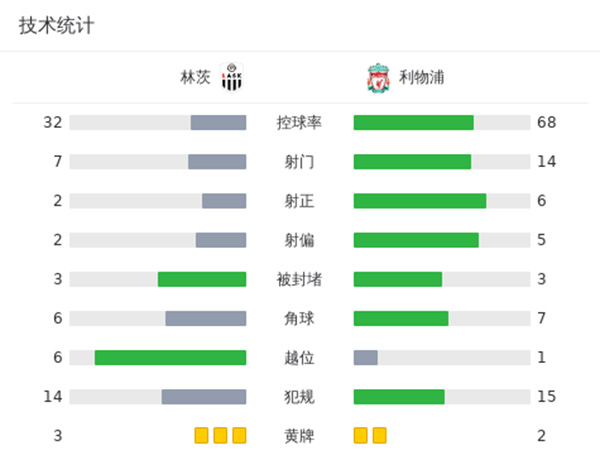Click Linz's first yellow card icon
This screenshot has width=600, height=455.
pos(202,435)
